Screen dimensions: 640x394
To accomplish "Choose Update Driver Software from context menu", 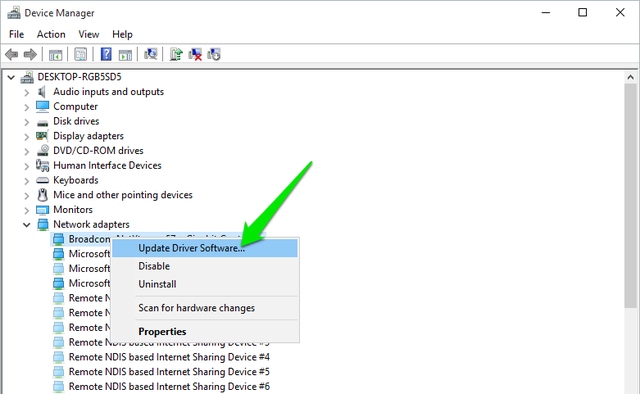I will [204, 248].
